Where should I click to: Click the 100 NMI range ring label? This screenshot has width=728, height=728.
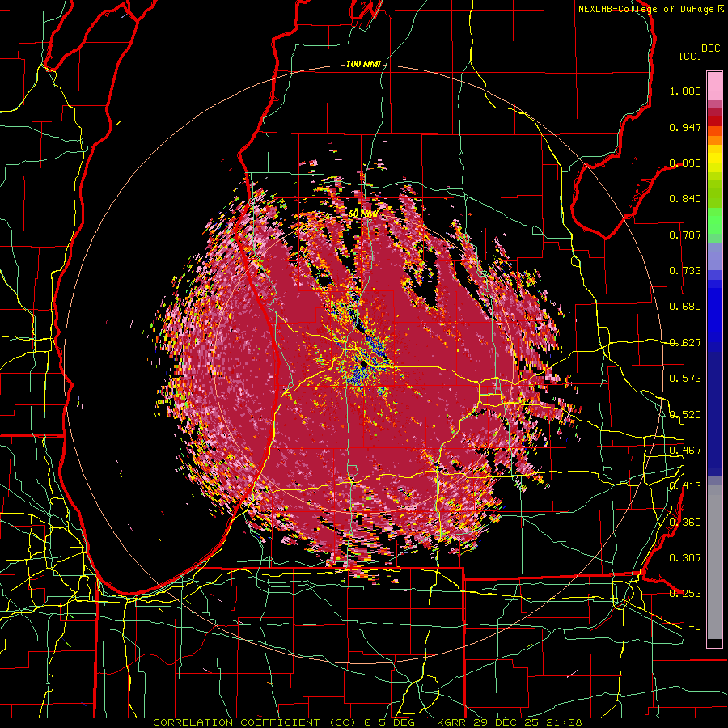click(x=363, y=64)
